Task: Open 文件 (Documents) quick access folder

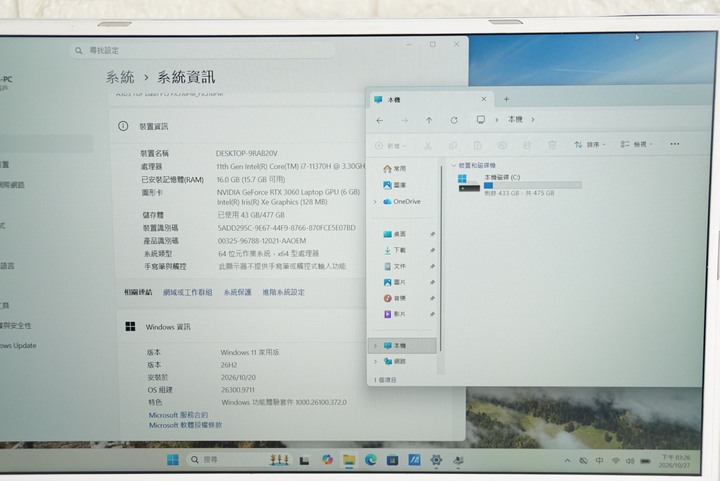Action: tap(394, 266)
